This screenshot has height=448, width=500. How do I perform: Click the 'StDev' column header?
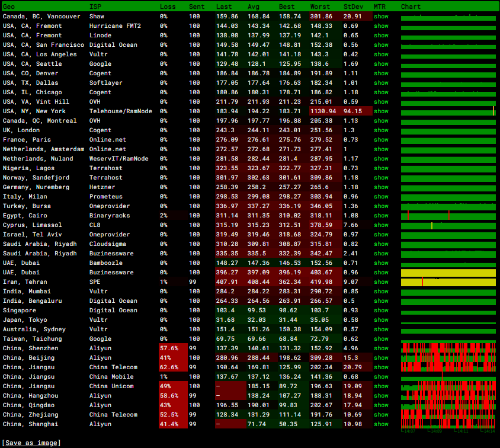coord(353,7)
